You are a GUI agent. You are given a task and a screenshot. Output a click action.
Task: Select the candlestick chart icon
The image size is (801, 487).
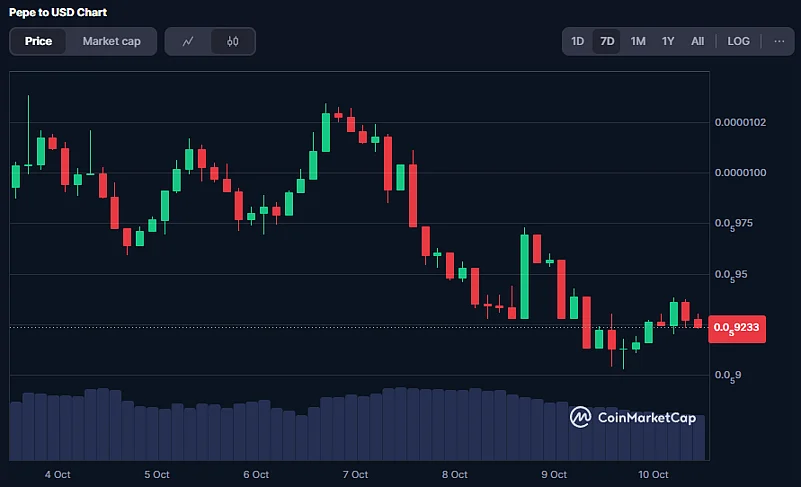point(233,41)
